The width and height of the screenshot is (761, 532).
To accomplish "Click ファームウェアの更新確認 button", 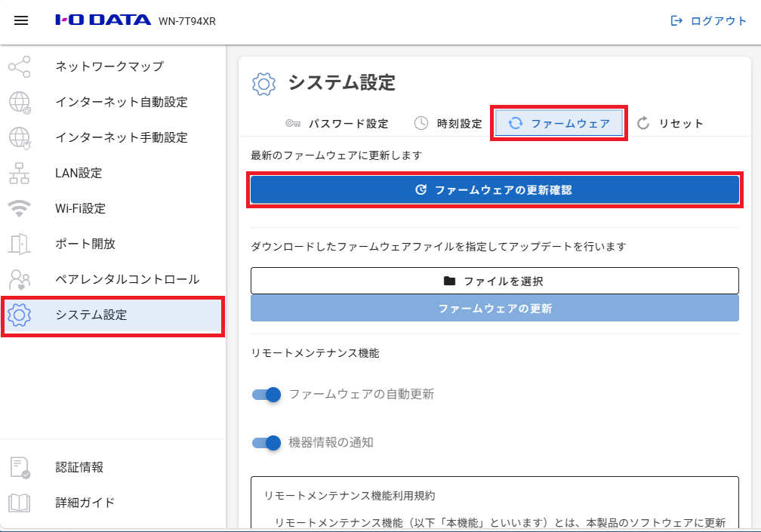I will pos(494,189).
